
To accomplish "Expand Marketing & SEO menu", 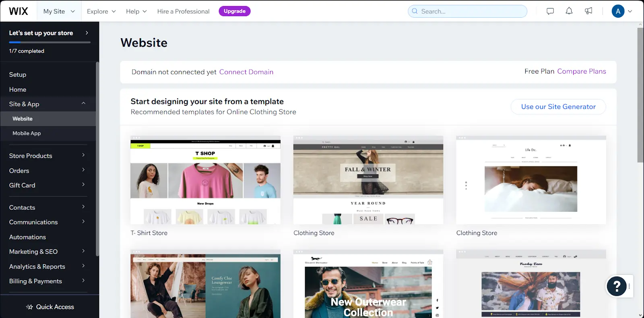I will pyautogui.click(x=48, y=252).
